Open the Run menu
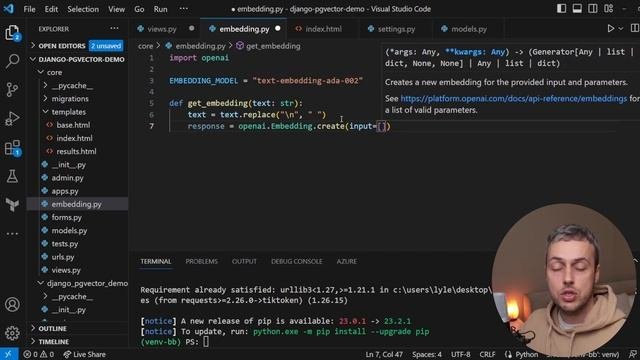The width and height of the screenshot is (640, 360). (160, 9)
